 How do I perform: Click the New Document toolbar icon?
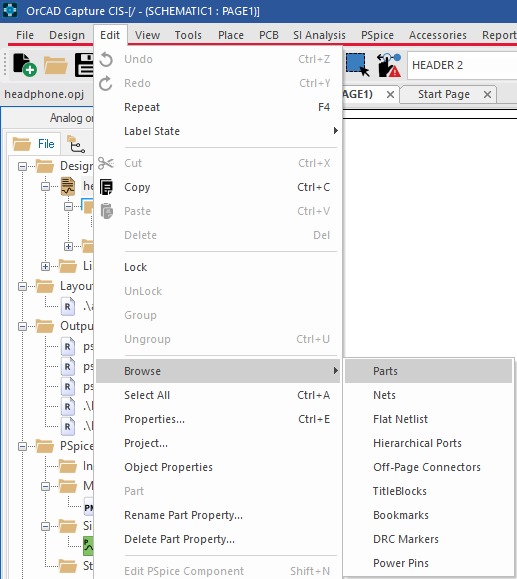click(24, 65)
